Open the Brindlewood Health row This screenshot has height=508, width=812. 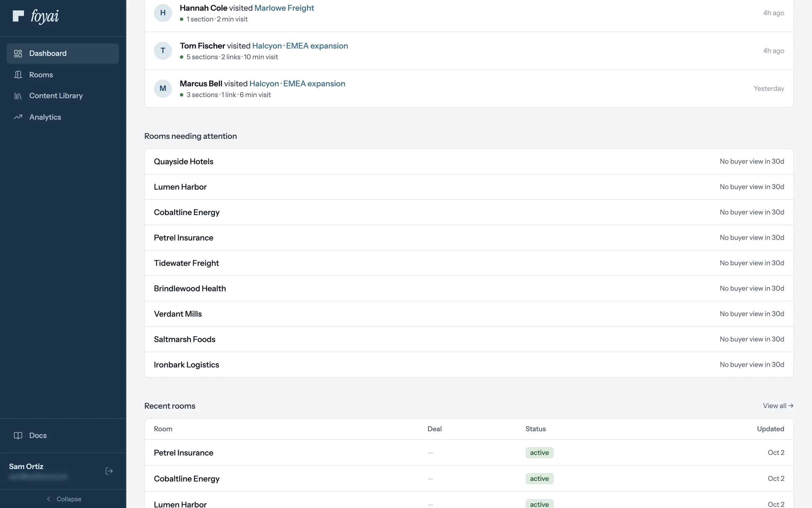tap(469, 289)
